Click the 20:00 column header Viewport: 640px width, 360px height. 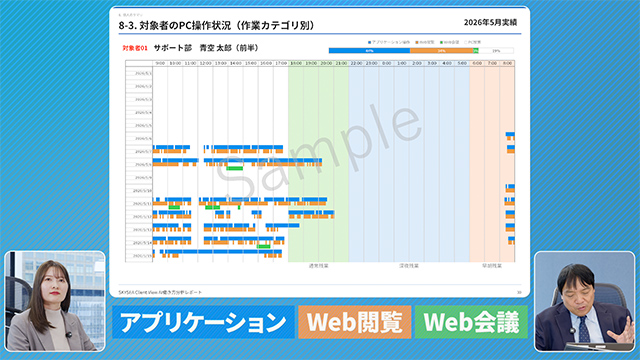tap(326, 63)
